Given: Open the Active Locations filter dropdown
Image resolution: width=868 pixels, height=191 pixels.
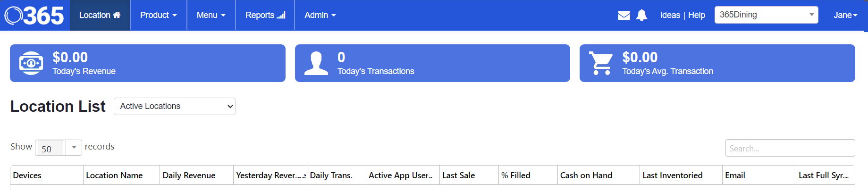Looking at the screenshot, I should (175, 106).
